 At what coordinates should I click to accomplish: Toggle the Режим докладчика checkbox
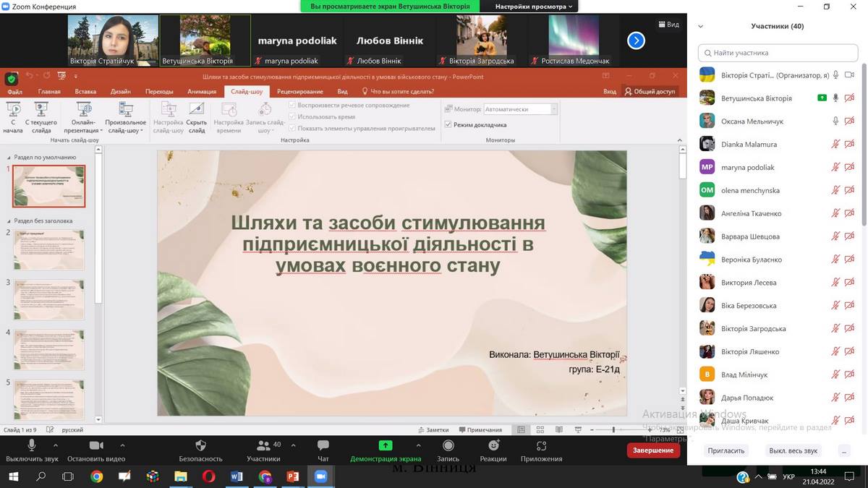pos(448,124)
